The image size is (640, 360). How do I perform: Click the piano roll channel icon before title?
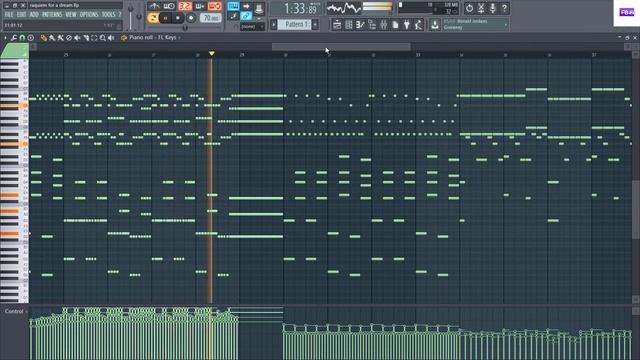[x=124, y=38]
